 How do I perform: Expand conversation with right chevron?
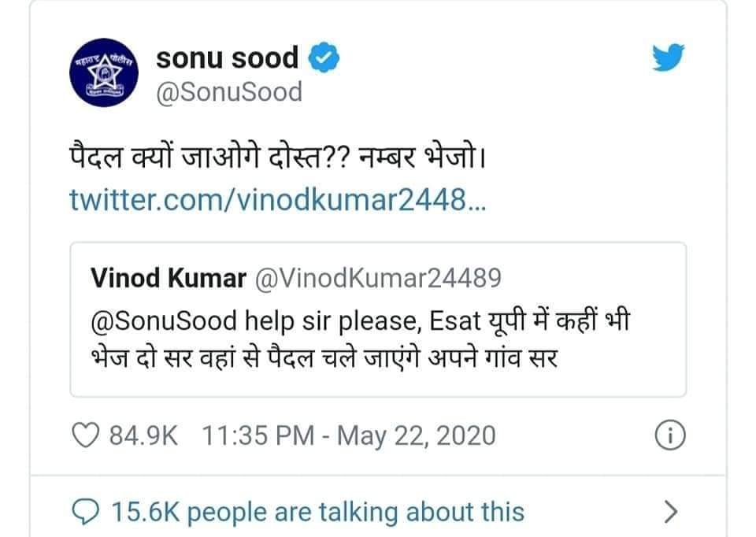pos(671,512)
